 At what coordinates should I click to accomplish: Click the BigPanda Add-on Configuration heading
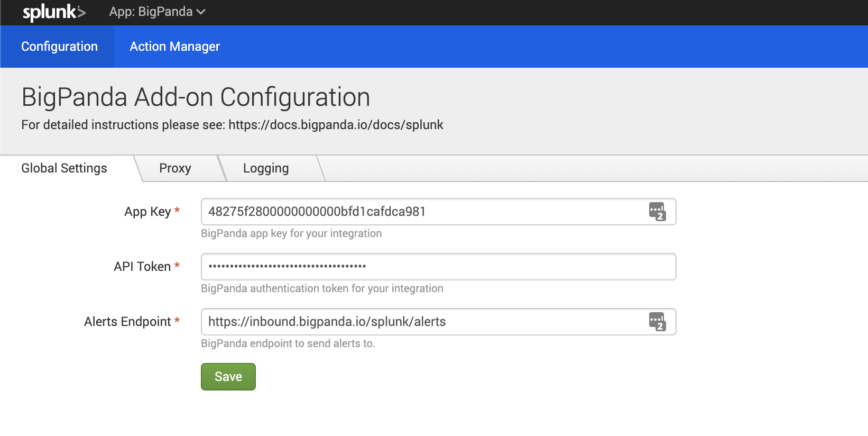[196, 97]
